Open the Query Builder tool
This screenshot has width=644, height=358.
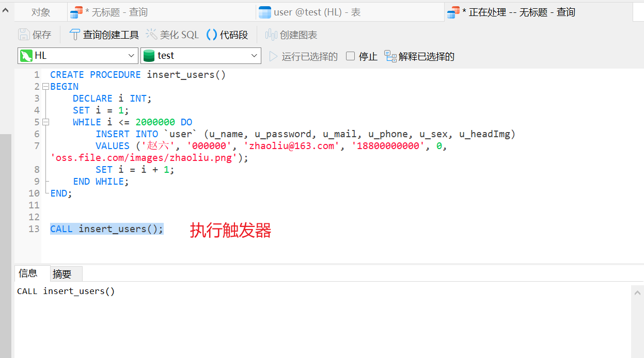[75, 35]
